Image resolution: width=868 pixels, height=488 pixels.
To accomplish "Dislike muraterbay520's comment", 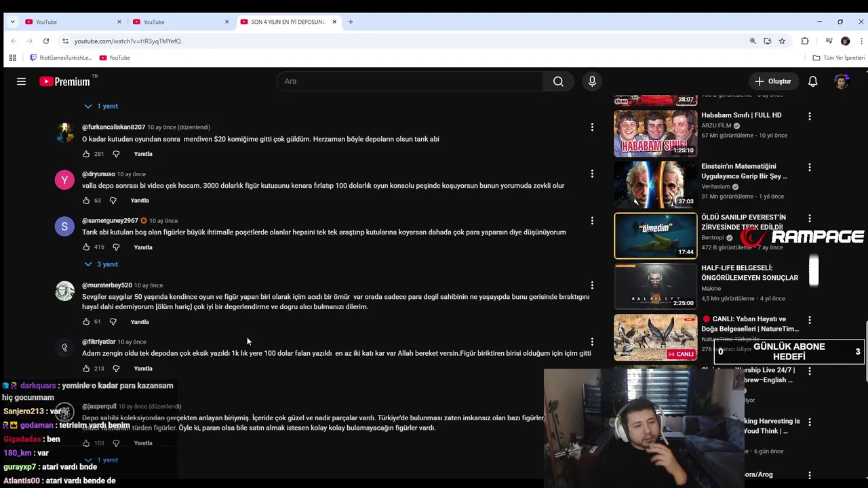I will tap(113, 322).
